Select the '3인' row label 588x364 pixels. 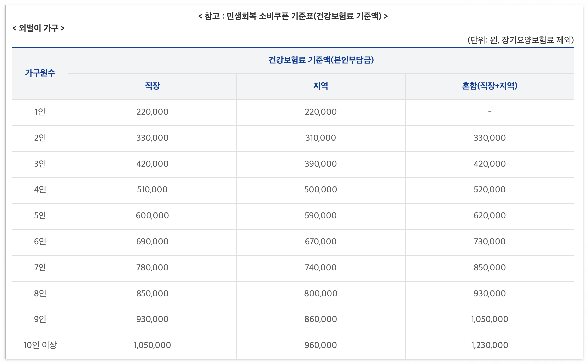click(x=40, y=164)
